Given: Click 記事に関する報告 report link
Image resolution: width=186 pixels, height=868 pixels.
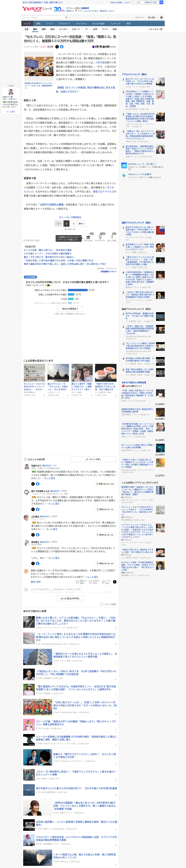Looking at the screenshot, I should click(32, 241).
